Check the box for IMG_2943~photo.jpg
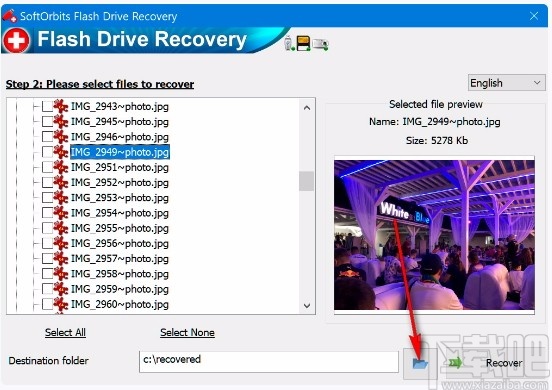 click(47, 106)
